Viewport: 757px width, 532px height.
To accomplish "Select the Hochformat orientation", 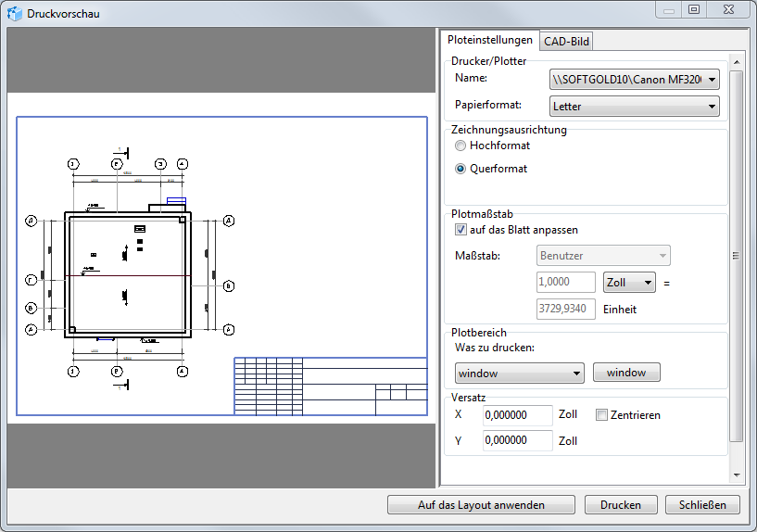I will click(461, 146).
